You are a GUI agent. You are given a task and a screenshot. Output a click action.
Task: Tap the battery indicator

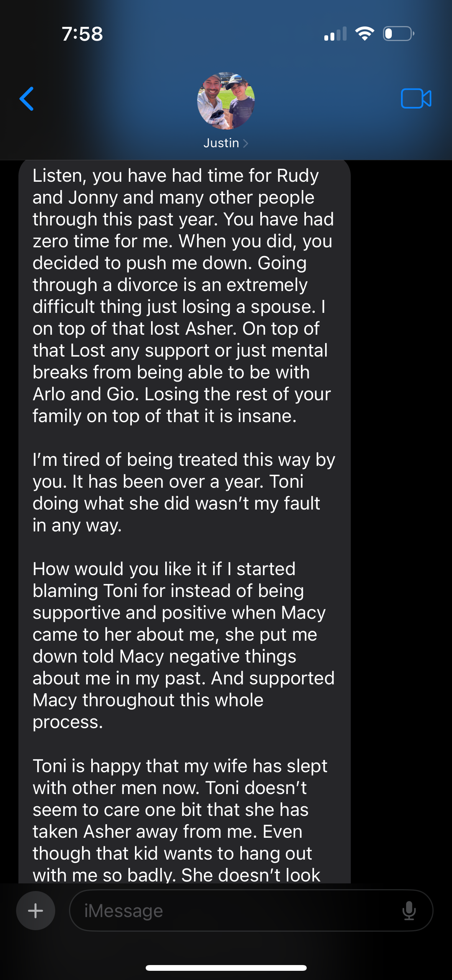398,34
